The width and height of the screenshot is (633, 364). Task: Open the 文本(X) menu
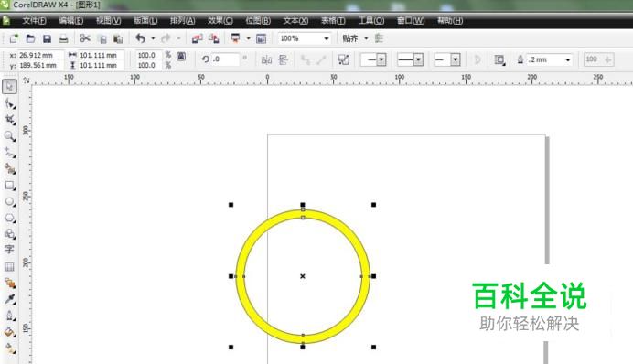coord(295,21)
